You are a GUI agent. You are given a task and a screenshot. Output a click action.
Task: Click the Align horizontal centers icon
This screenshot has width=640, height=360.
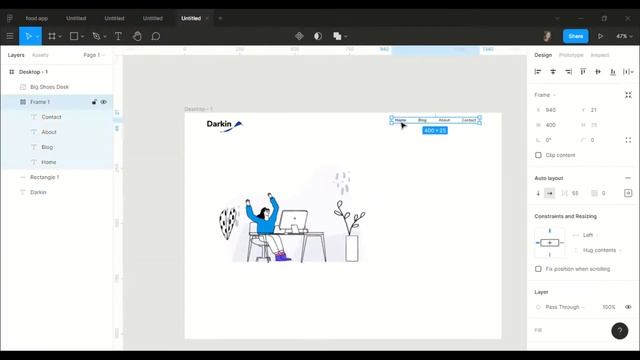click(553, 72)
